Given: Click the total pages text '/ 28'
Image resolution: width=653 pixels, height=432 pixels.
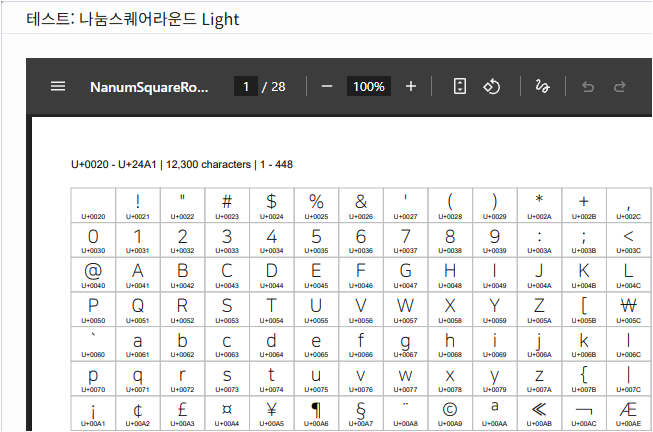Looking at the screenshot, I should (274, 87).
